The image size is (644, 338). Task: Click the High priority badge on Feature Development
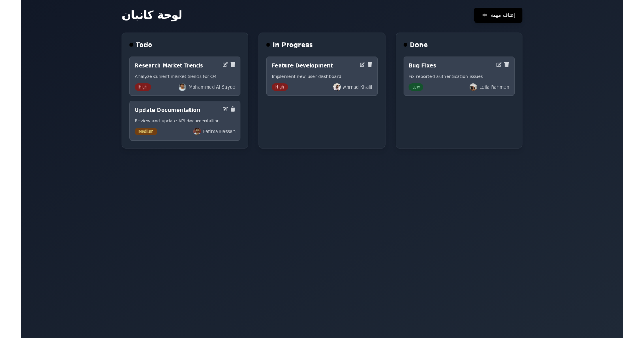pos(280,87)
